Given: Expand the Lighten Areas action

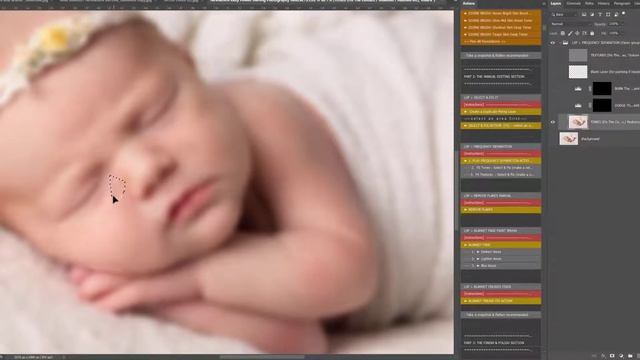Looking at the screenshot, I should [478, 259].
